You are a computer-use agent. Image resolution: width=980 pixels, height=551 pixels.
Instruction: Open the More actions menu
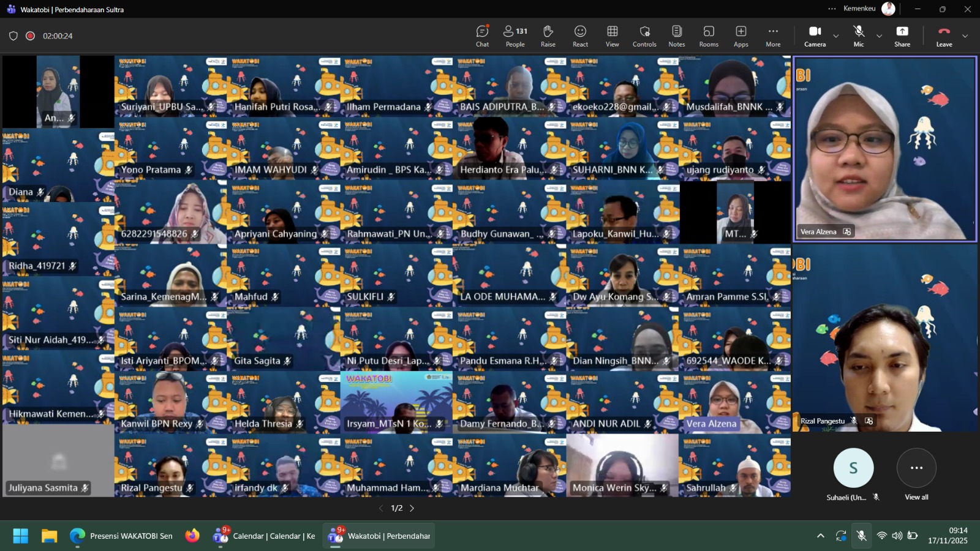[773, 36]
